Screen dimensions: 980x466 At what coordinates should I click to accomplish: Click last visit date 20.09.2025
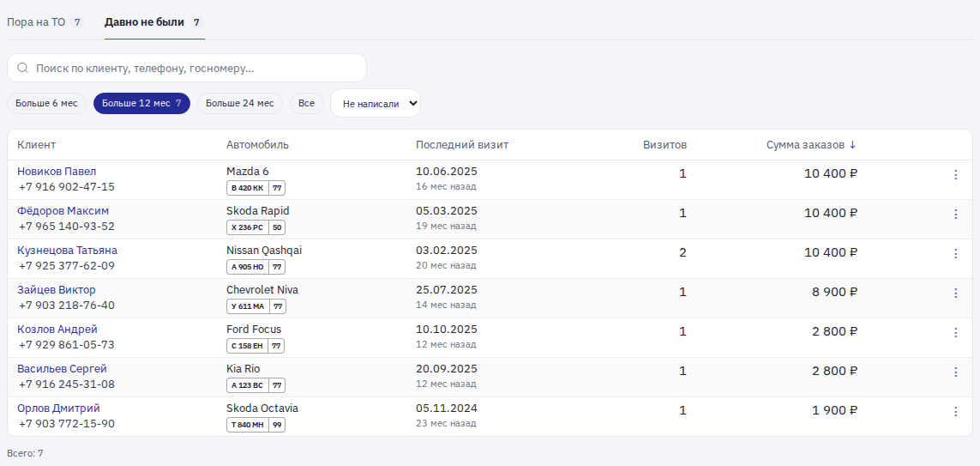(446, 368)
